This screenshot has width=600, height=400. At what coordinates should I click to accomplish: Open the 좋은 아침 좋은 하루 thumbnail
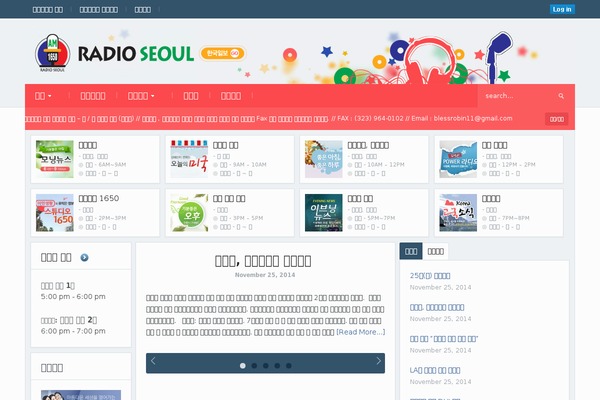tap(324, 159)
